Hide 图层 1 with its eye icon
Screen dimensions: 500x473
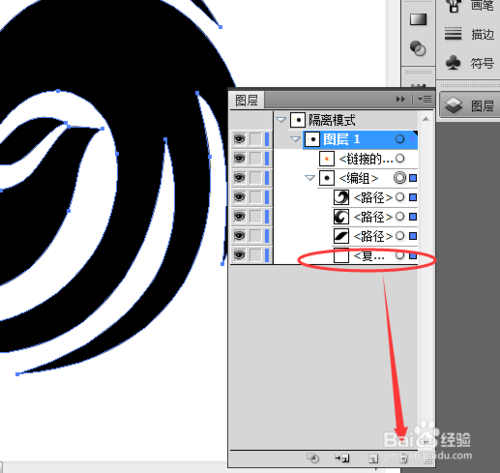239,139
